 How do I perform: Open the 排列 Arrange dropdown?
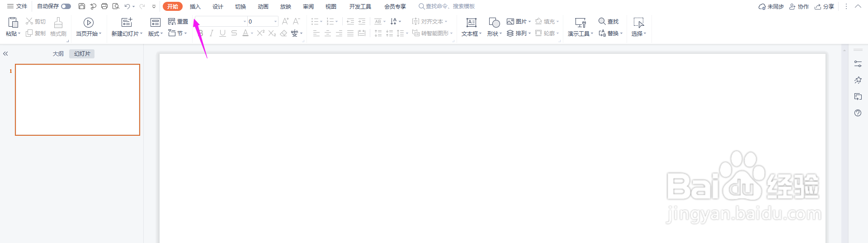click(519, 33)
